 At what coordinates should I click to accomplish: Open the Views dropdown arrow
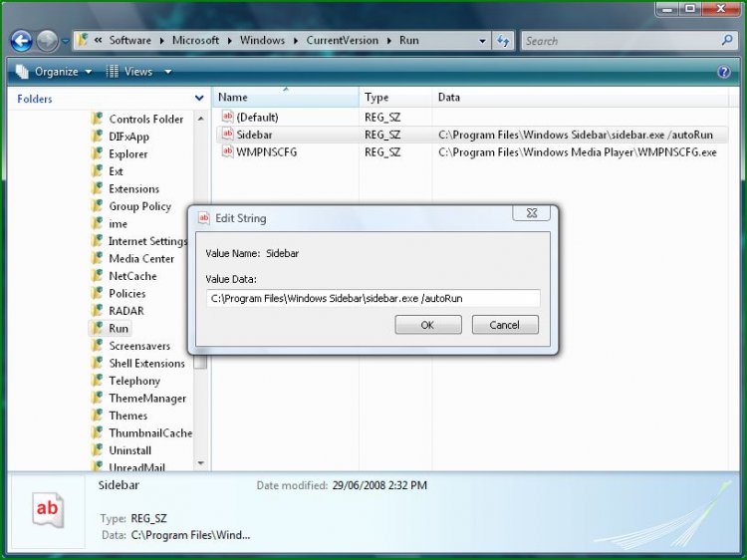click(167, 72)
